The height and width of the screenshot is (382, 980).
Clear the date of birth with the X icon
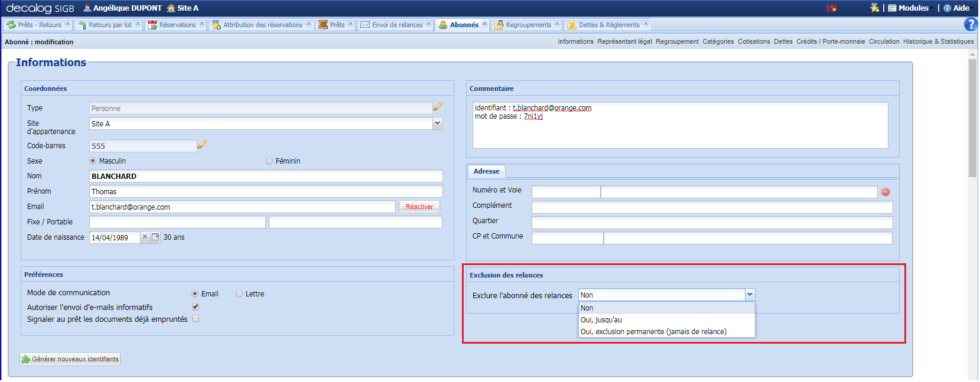tap(145, 237)
